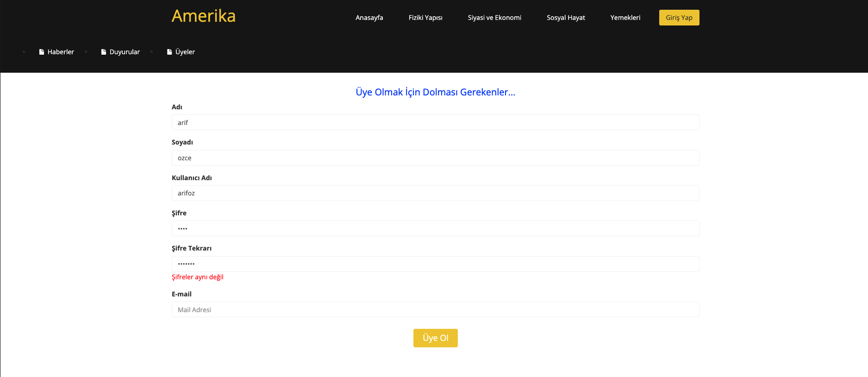868x377 pixels.
Task: Click the Duyurular document icon
Action: tap(104, 52)
